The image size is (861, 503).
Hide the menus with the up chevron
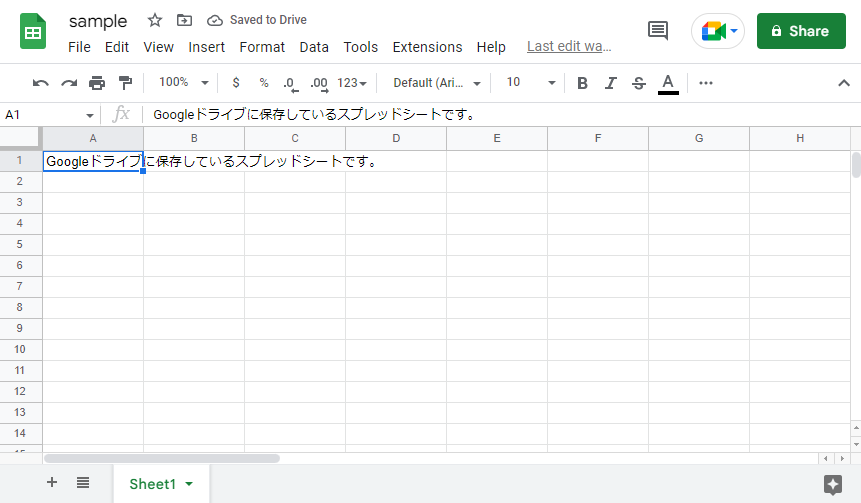844,83
